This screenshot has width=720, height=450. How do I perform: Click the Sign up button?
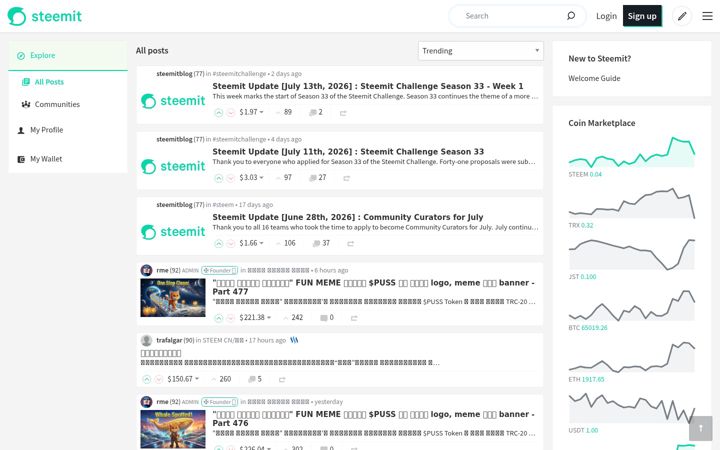642,16
